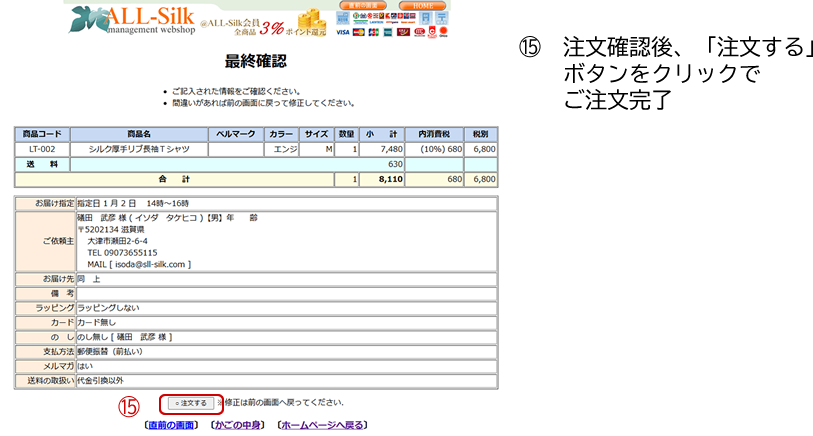
Task: Select product code cell LT-002
Action: tap(42, 149)
